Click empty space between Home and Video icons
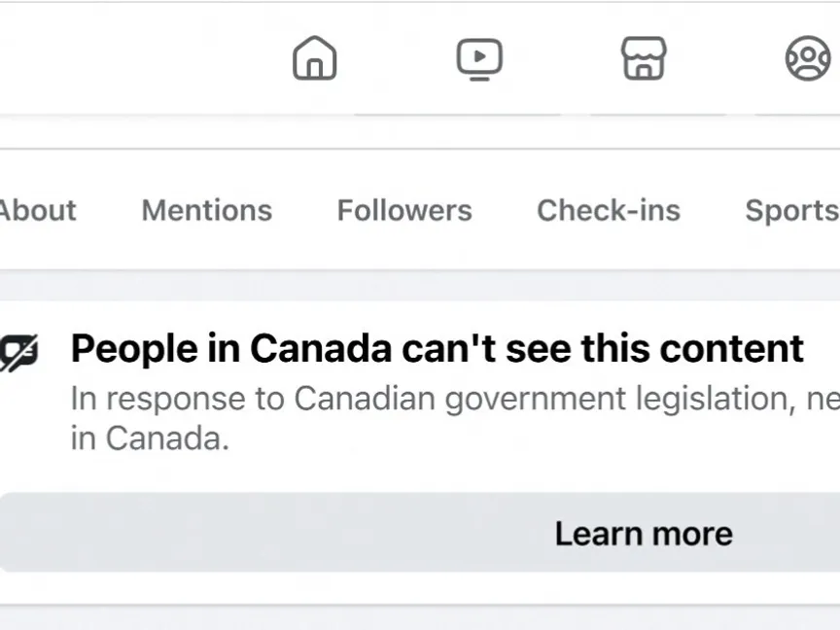The height and width of the screenshot is (630, 840). point(397,58)
